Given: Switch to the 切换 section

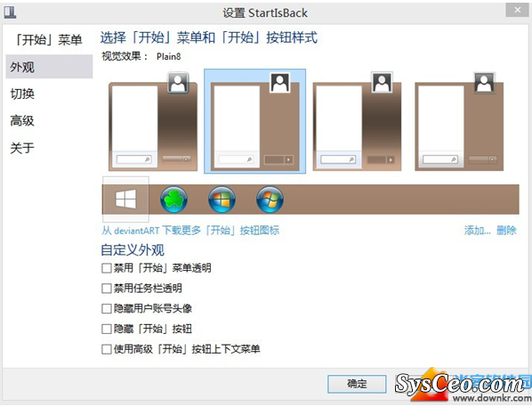Looking at the screenshot, I should [x=22, y=94].
